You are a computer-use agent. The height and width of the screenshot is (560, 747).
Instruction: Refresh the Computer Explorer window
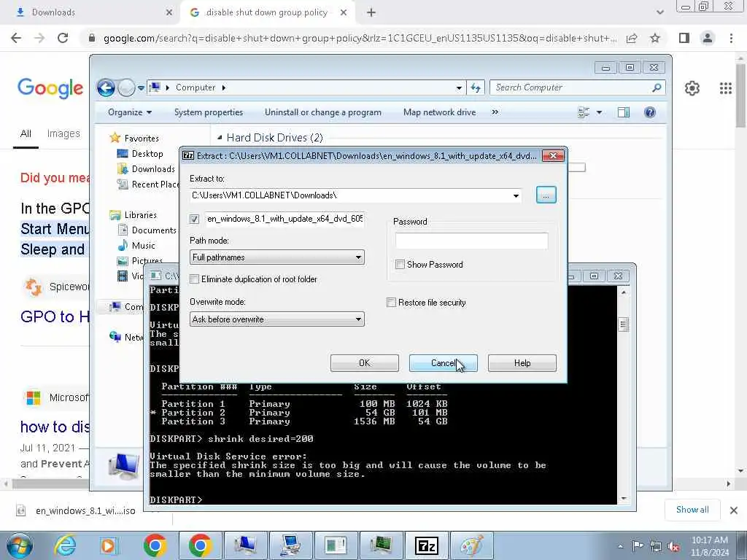click(x=476, y=87)
